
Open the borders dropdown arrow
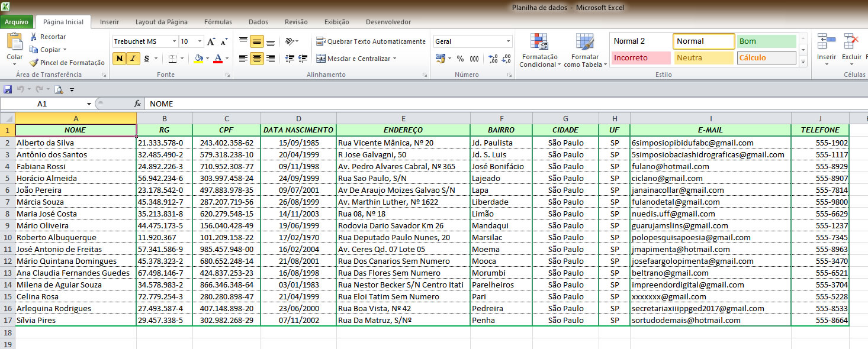pos(181,59)
